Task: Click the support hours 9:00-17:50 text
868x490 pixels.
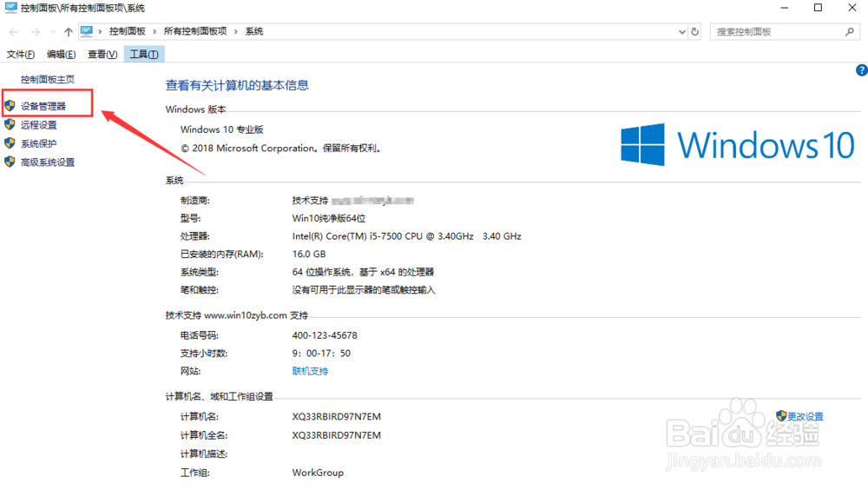Action: (322, 353)
